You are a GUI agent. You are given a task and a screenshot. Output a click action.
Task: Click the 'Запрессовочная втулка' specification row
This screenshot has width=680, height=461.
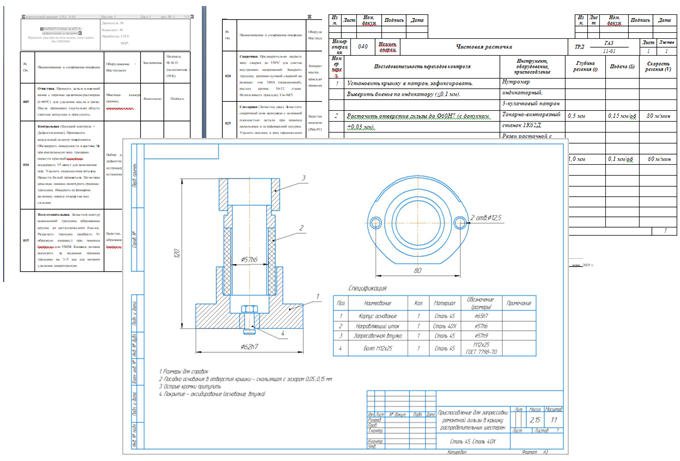click(435, 335)
